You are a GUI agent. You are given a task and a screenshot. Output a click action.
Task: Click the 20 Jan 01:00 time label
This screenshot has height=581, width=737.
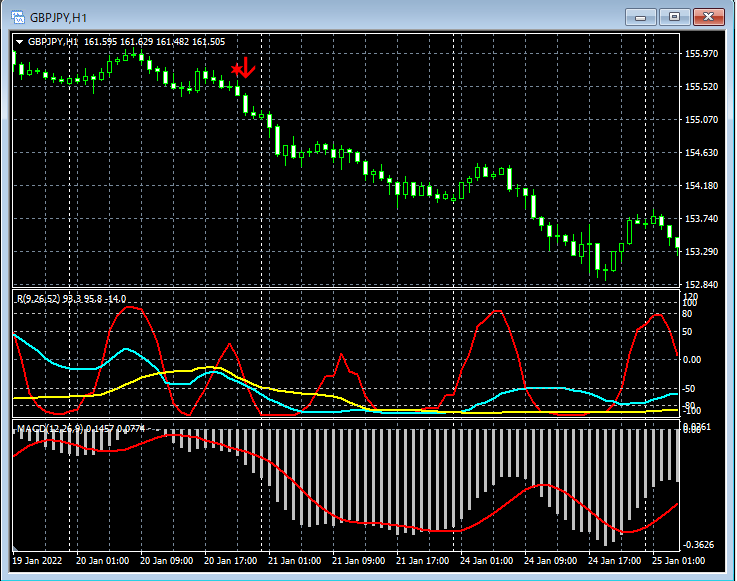pos(102,561)
